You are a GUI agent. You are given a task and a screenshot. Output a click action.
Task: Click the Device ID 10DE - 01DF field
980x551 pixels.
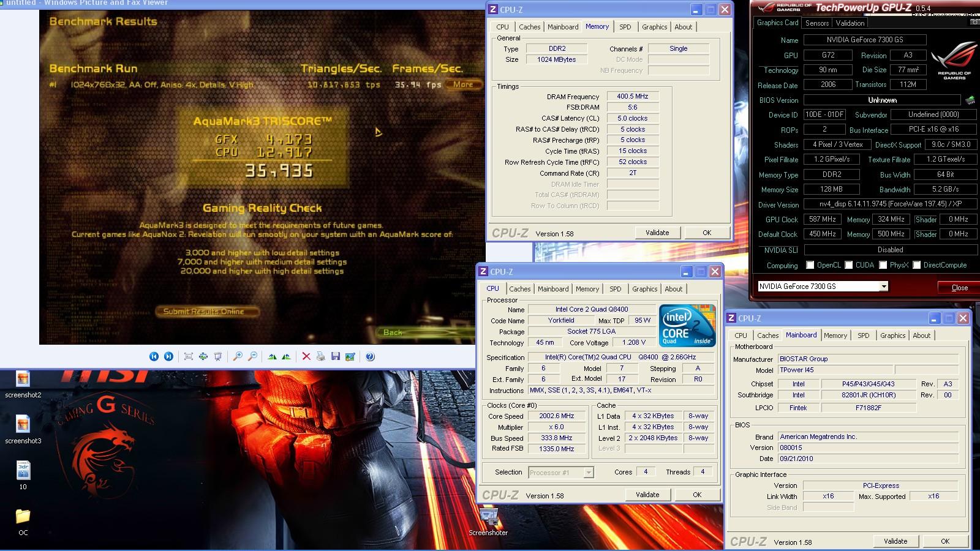824,114
